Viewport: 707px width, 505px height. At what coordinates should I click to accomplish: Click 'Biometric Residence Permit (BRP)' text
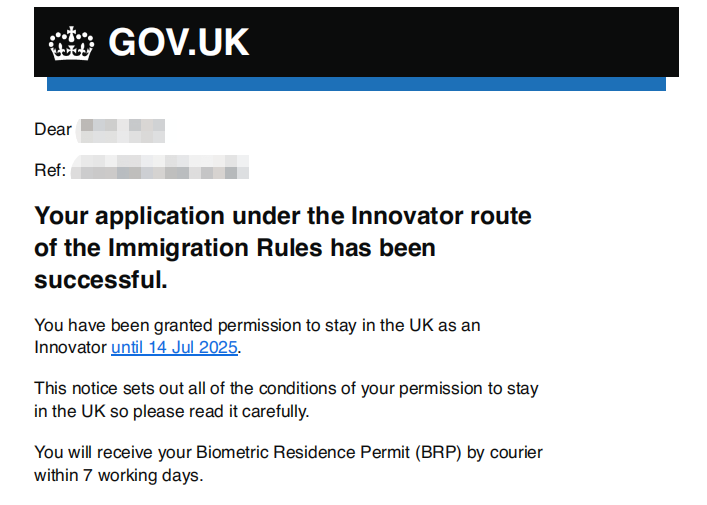[329, 453]
